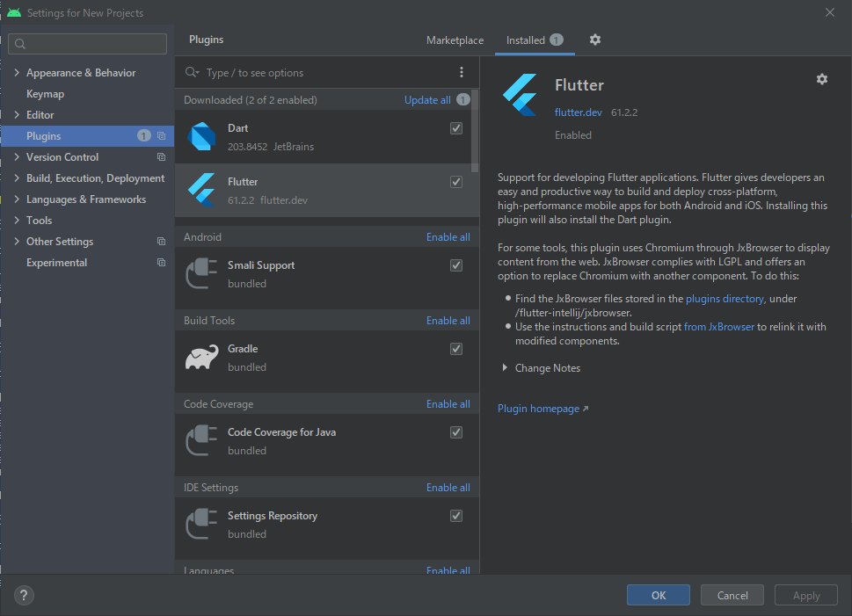Click the OK button

[658, 596]
